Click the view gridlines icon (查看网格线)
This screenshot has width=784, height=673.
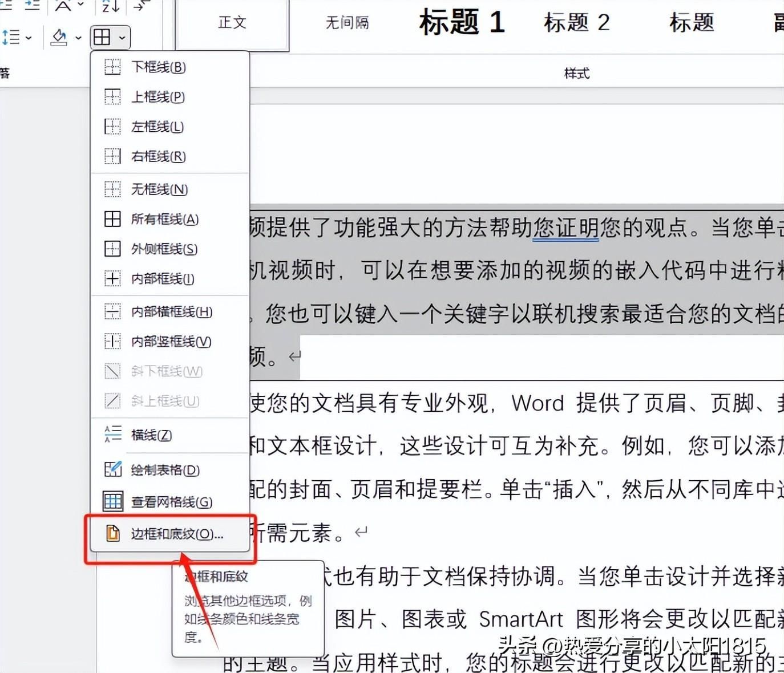tap(112, 501)
